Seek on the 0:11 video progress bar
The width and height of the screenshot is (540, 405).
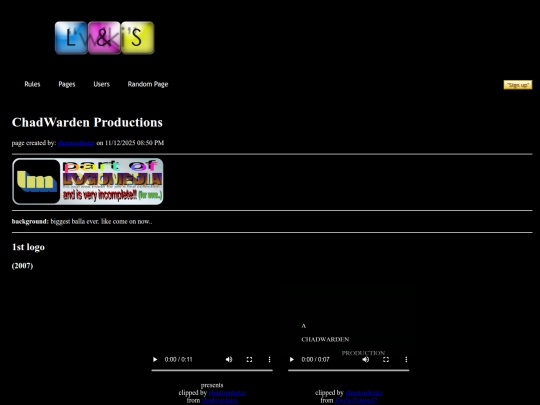point(212,371)
